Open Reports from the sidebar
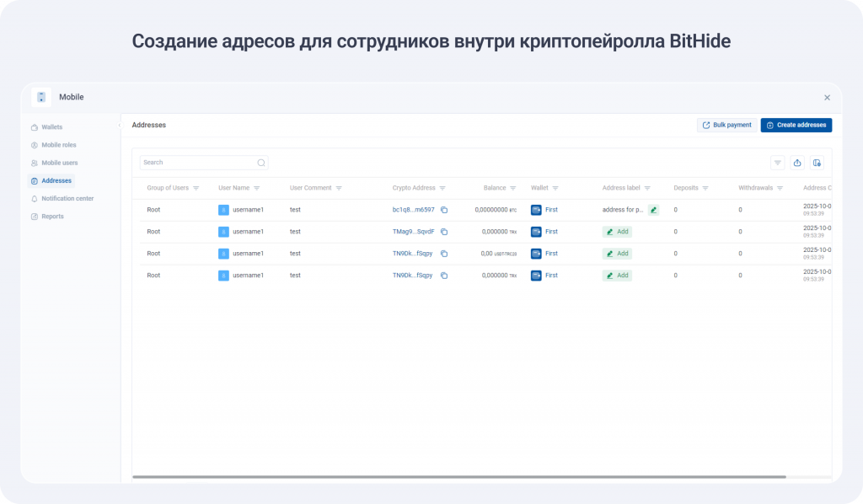 point(52,217)
